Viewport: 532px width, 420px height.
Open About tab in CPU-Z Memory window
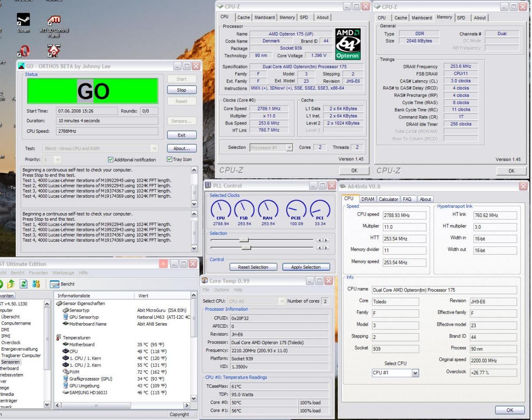(480, 18)
